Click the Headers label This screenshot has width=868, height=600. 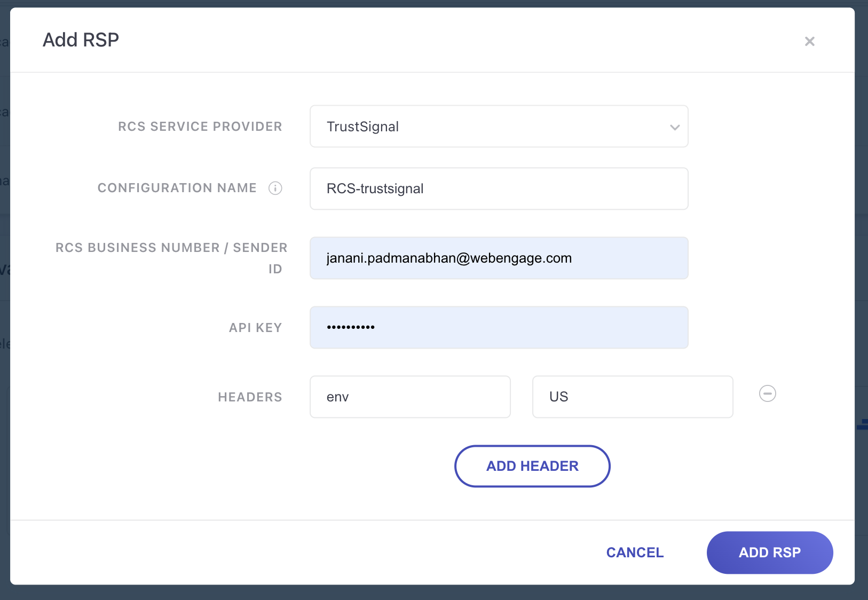click(250, 397)
